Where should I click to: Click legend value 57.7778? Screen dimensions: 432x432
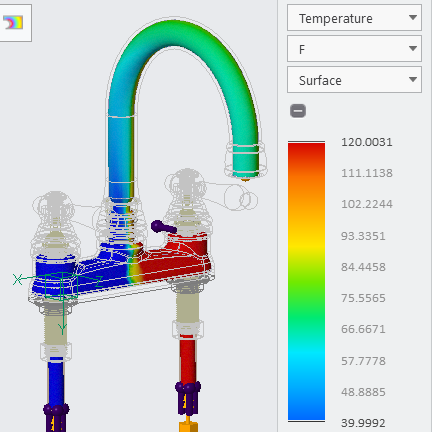tap(363, 361)
